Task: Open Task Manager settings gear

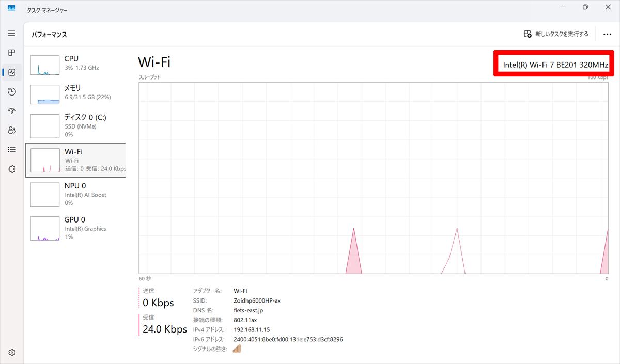Action: (x=12, y=353)
